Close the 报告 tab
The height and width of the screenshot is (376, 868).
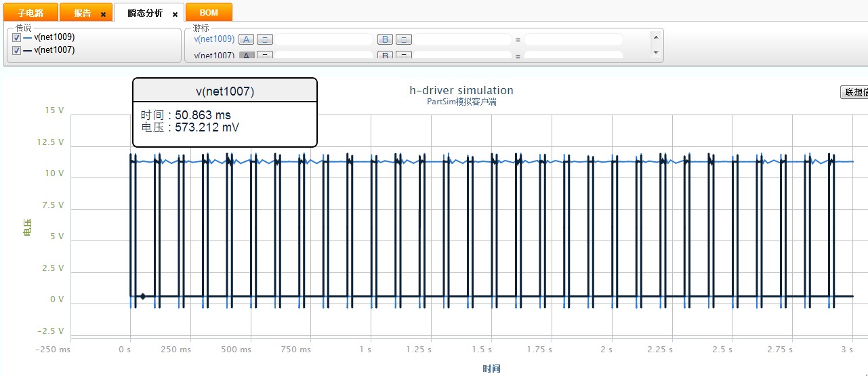[103, 14]
